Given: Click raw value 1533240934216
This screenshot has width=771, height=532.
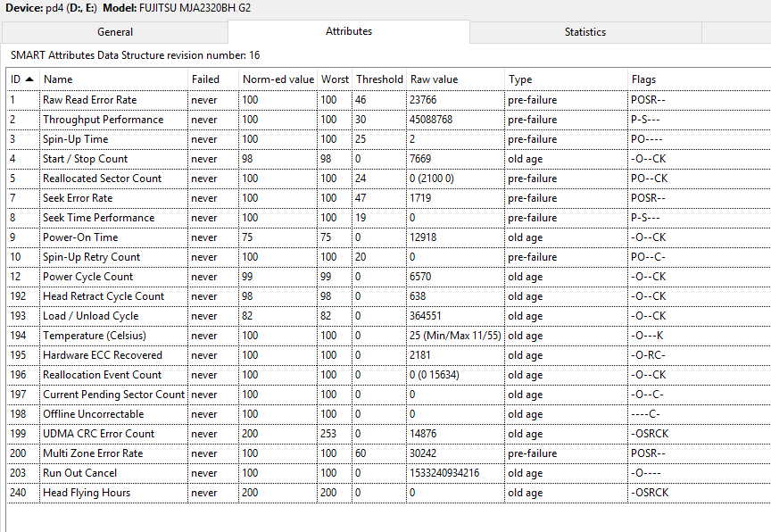Looking at the screenshot, I should pos(444,473).
